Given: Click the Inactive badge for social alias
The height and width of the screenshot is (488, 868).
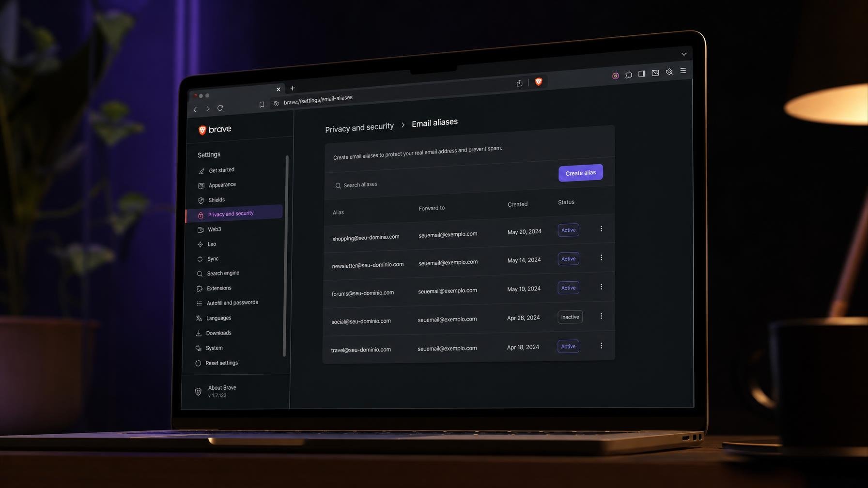Looking at the screenshot, I should [x=570, y=317].
